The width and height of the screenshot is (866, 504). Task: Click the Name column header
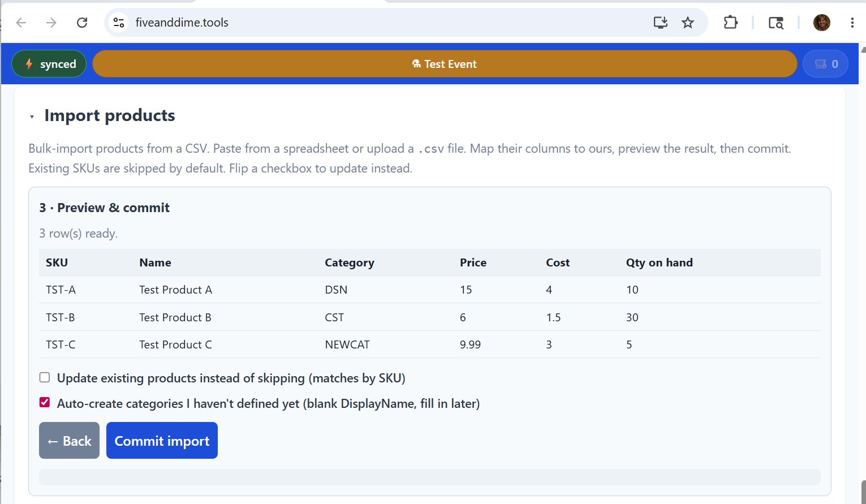click(x=155, y=262)
